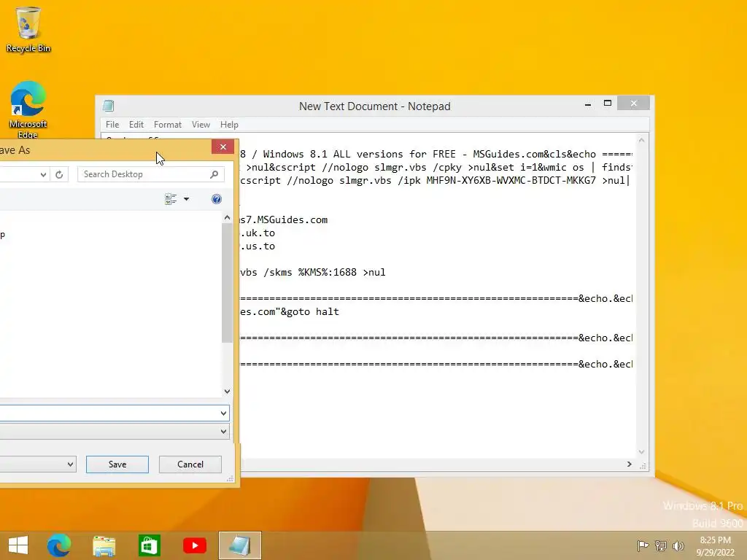Viewport: 747px width, 560px height.
Task: Click the text 'cscript //nologo slmgr.vbs /ipk' in Notepad
Action: point(330,181)
